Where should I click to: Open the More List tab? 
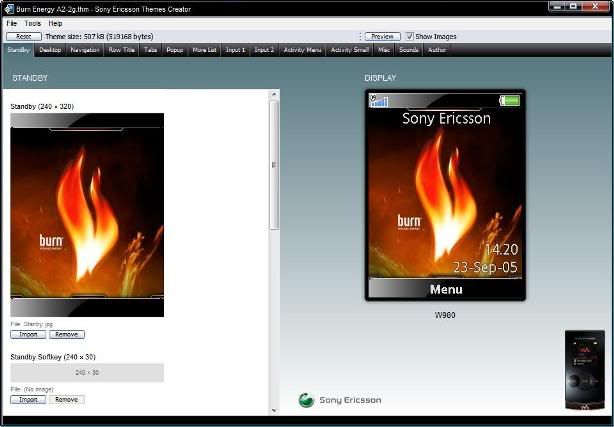(x=204, y=50)
